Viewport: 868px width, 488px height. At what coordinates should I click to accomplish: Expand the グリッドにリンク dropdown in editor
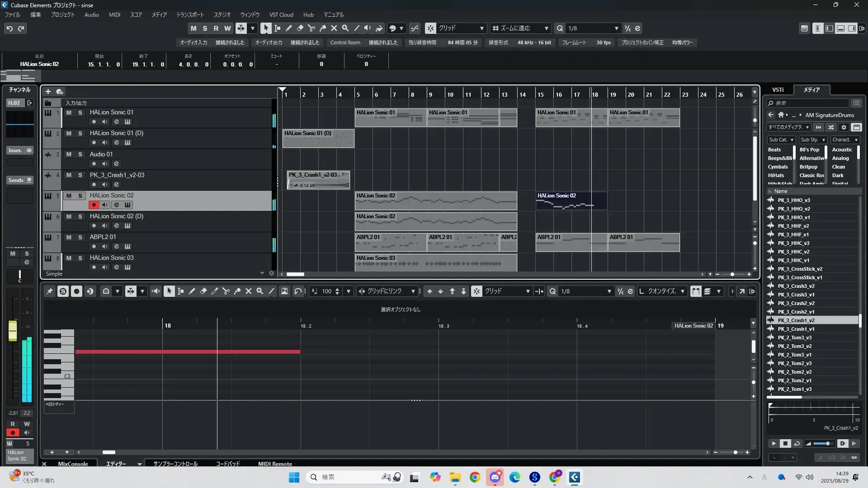point(412,291)
